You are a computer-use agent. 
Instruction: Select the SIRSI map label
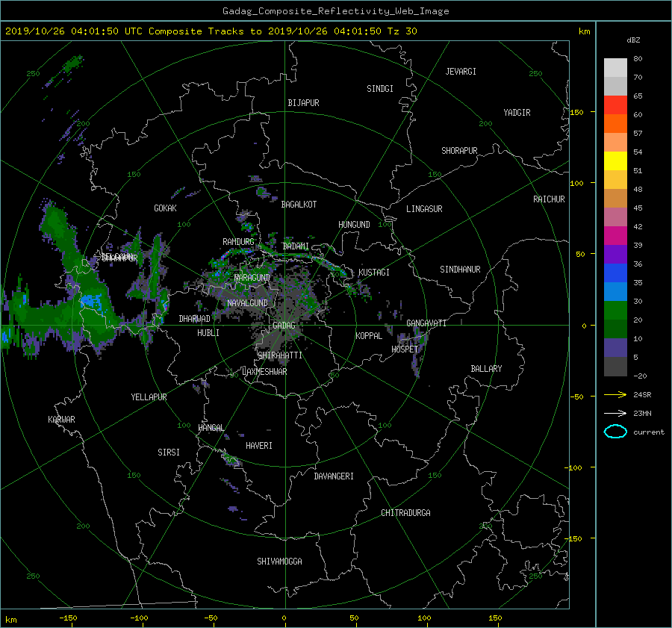(169, 453)
